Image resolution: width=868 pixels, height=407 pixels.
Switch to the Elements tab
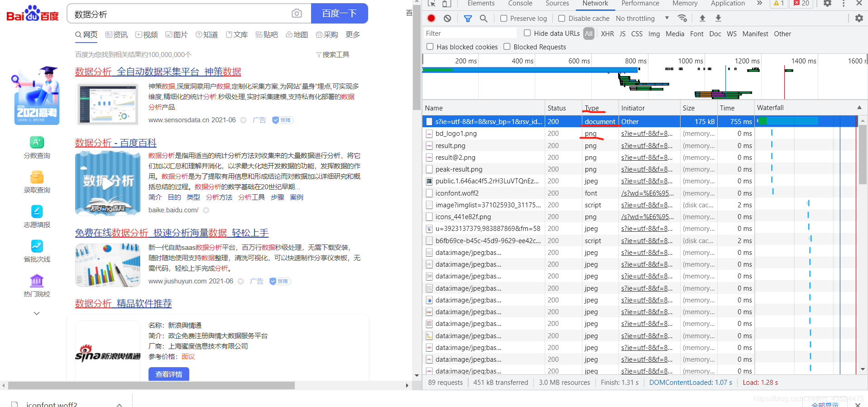[481, 3]
